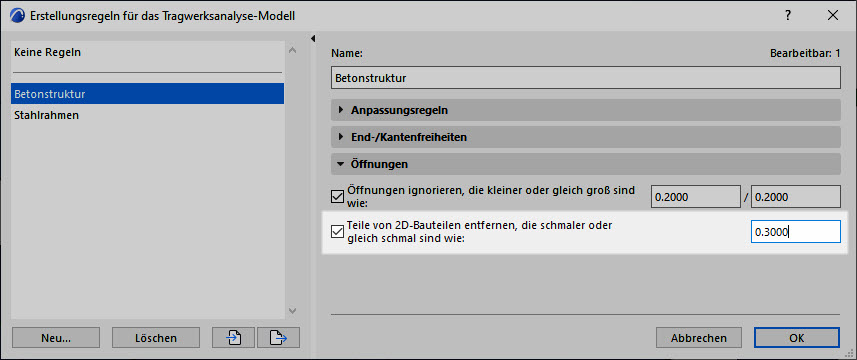The height and width of the screenshot is (360, 857).
Task: Click the Abbrechen button
Action: (x=698, y=338)
